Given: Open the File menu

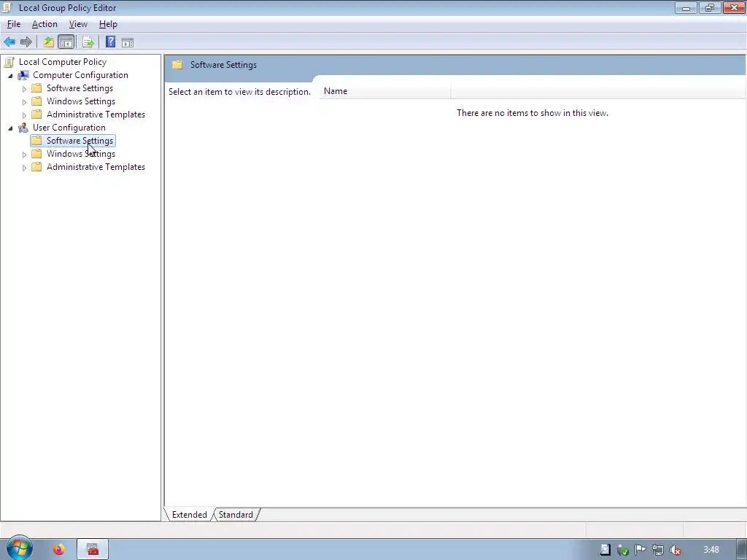Looking at the screenshot, I should click(x=14, y=24).
